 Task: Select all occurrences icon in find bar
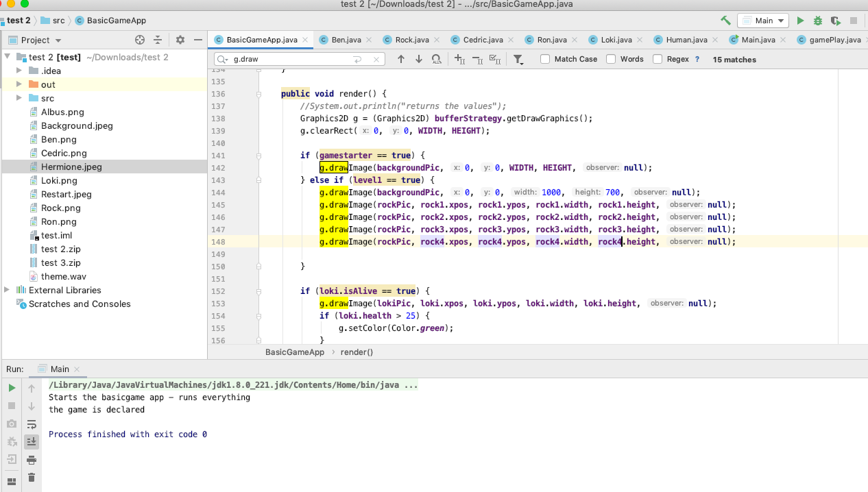click(x=496, y=60)
